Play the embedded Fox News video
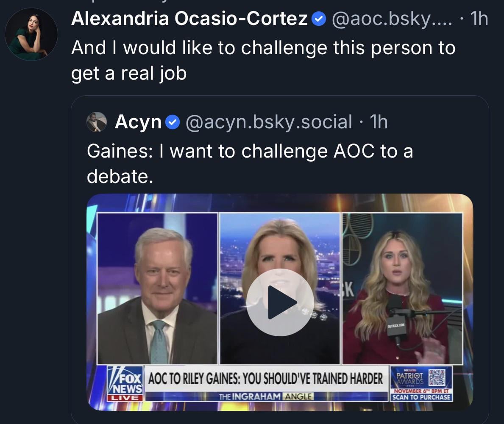The image size is (504, 424). click(x=280, y=302)
